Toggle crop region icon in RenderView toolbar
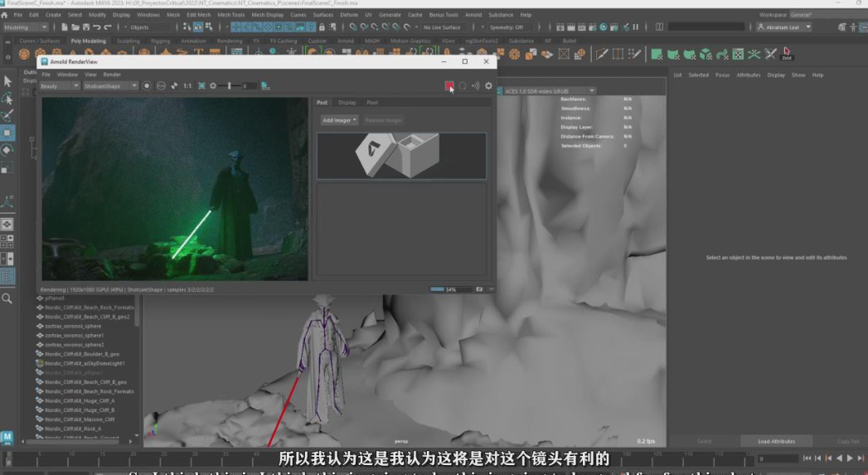Image resolution: width=868 pixels, height=475 pixels. [201, 86]
